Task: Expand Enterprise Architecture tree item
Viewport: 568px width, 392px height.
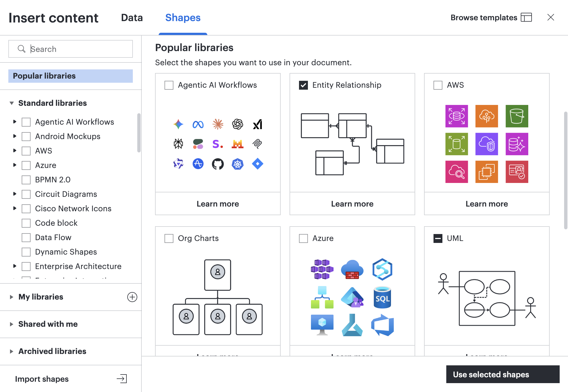Action: pyautogui.click(x=15, y=266)
